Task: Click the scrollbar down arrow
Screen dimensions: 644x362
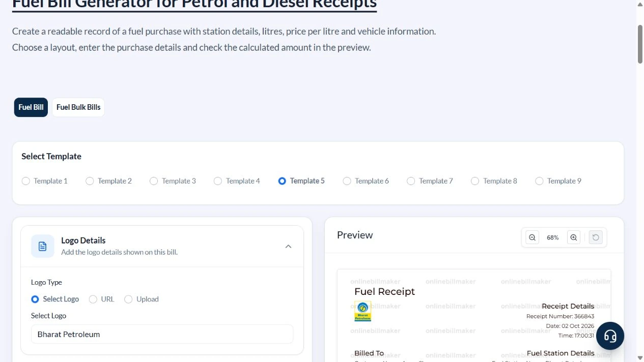Action: (640, 357)
